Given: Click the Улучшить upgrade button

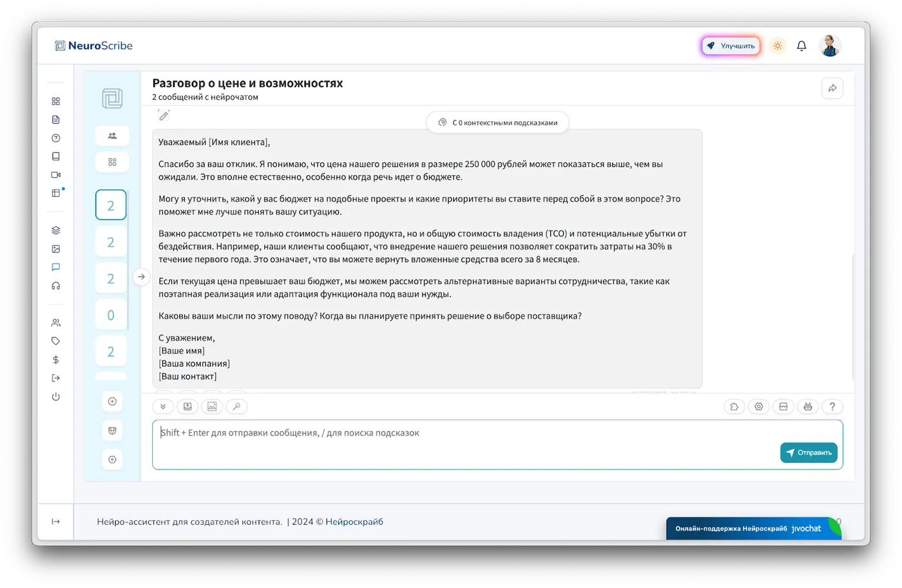Looking at the screenshot, I should click(x=731, y=46).
